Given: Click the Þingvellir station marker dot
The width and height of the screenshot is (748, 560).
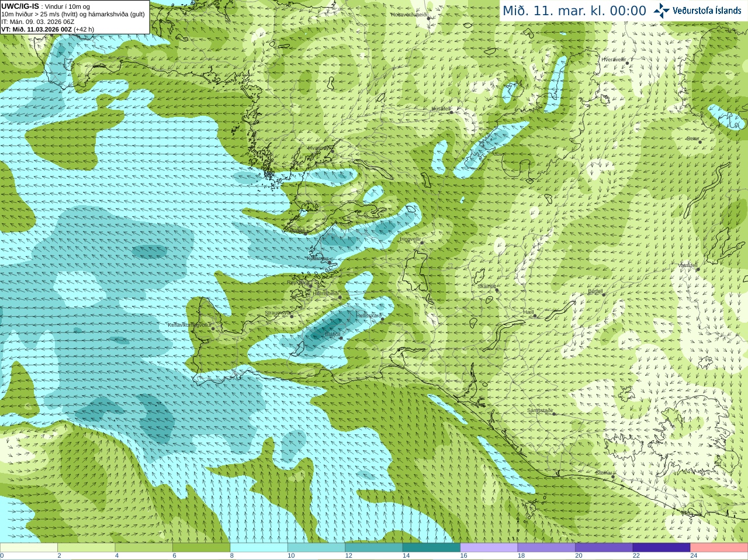Looking at the screenshot, I should click(423, 242).
